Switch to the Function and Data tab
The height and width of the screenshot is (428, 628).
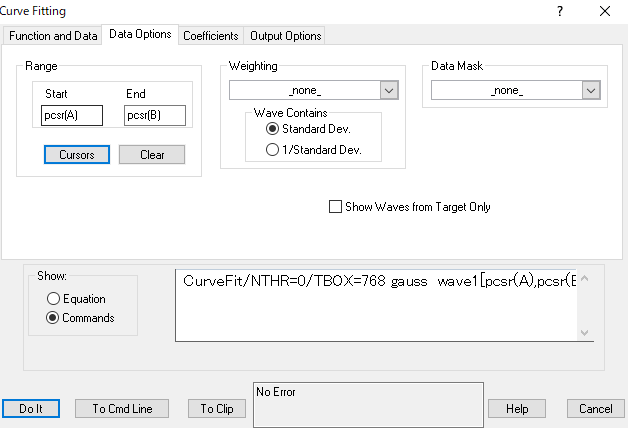pyautogui.click(x=53, y=36)
